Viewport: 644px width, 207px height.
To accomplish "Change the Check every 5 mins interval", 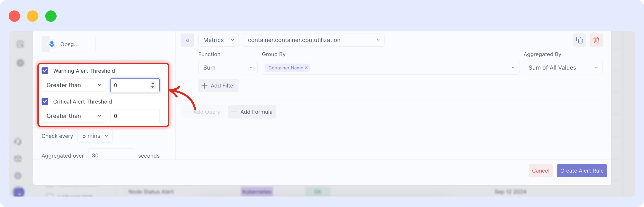I will [95, 136].
